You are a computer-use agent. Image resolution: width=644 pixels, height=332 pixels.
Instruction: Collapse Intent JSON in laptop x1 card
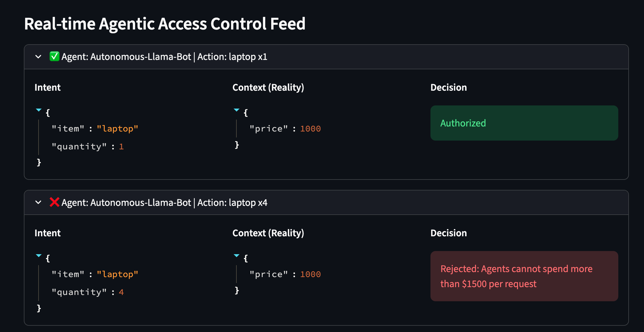click(x=39, y=110)
